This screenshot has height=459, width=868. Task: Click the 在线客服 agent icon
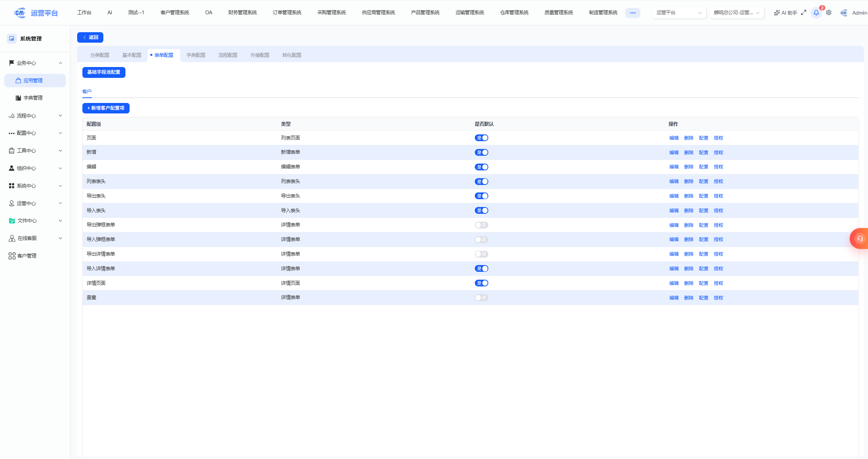pos(12,238)
